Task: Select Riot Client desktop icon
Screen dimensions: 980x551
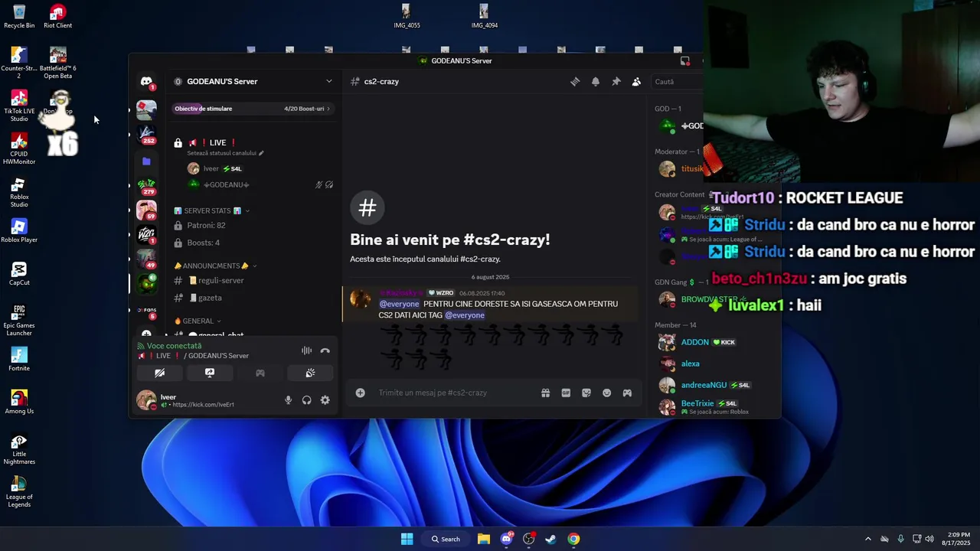Action: tap(57, 17)
